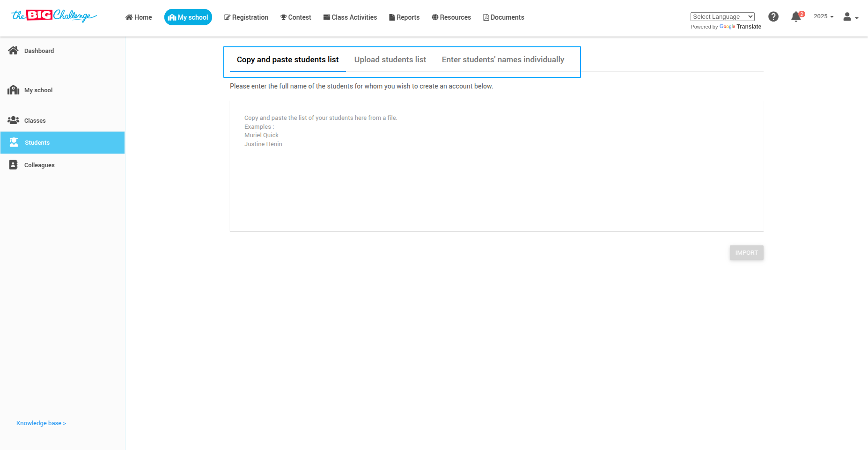Viewport: 868px width, 450px height.
Task: Click into the students list text area
Action: pyautogui.click(x=496, y=166)
